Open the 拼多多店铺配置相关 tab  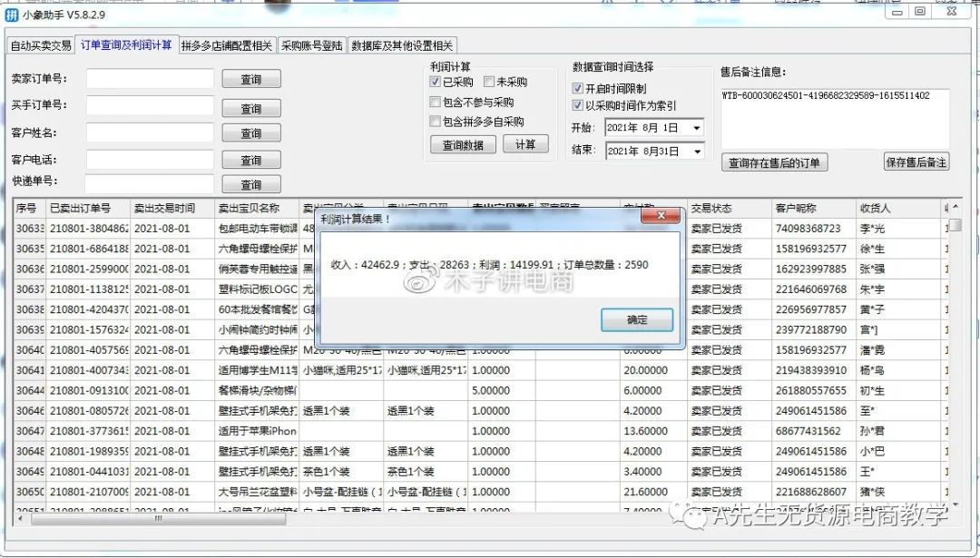pyautogui.click(x=227, y=45)
